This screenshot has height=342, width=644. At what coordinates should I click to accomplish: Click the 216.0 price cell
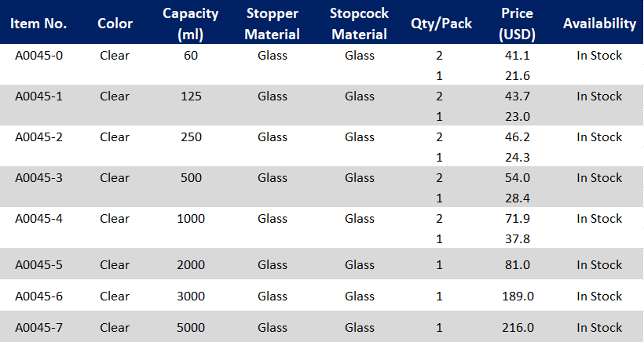tap(518, 327)
